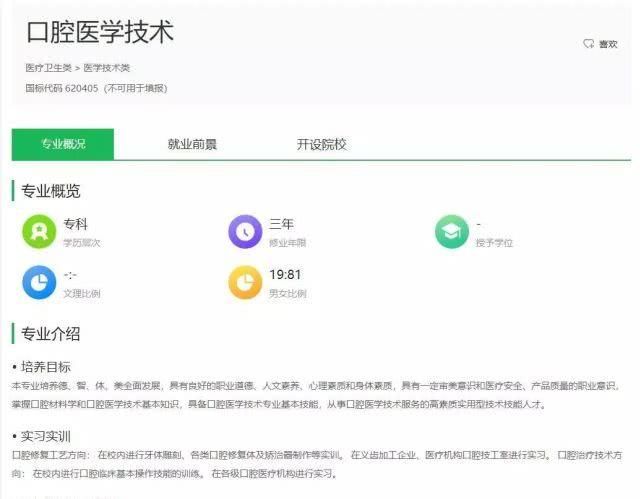
Task: Click the 专业介绍 section heading
Action: click(x=51, y=334)
